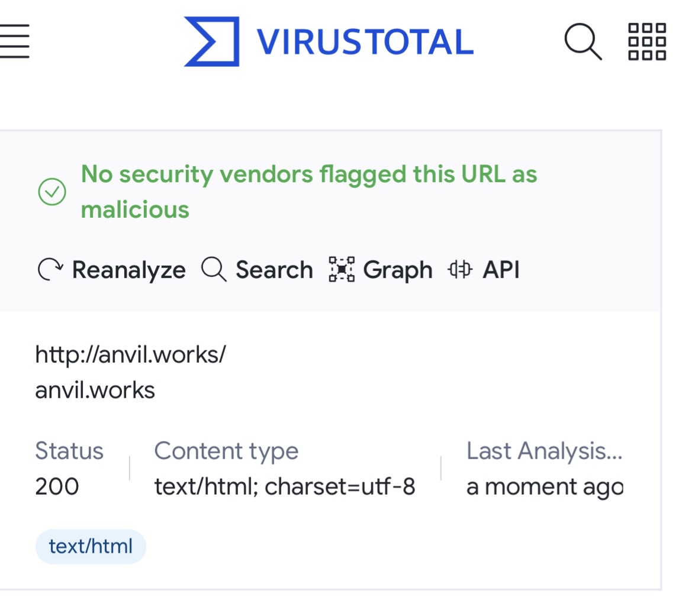The height and width of the screenshot is (616, 698).
Task: Select the text/html tag chip
Action: coord(91,547)
